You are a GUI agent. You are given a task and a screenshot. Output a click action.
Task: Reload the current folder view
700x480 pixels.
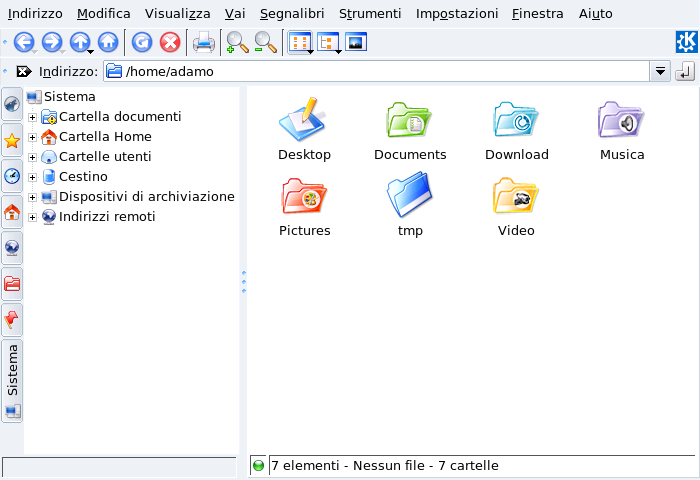142,43
